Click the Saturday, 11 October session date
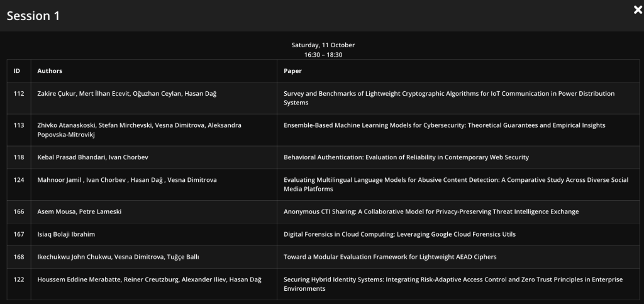The height and width of the screenshot is (304, 644). click(323, 45)
